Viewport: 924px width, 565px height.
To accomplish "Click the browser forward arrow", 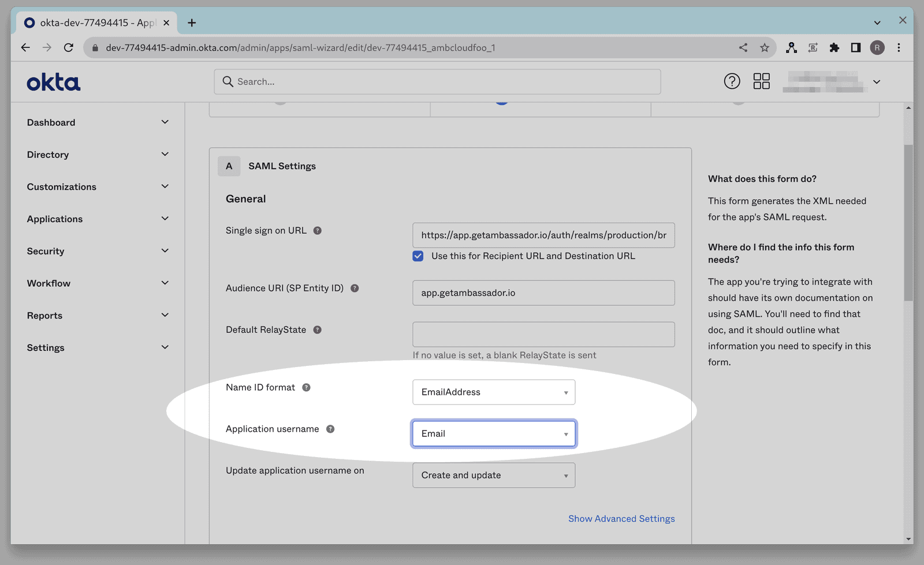I will click(47, 47).
